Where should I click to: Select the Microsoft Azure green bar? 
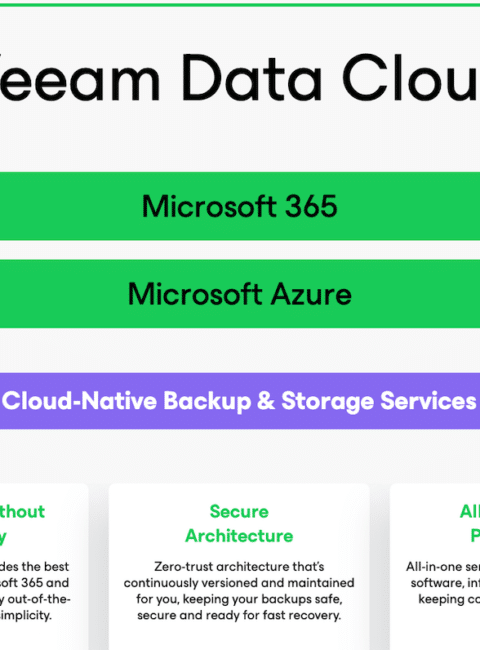click(x=240, y=294)
